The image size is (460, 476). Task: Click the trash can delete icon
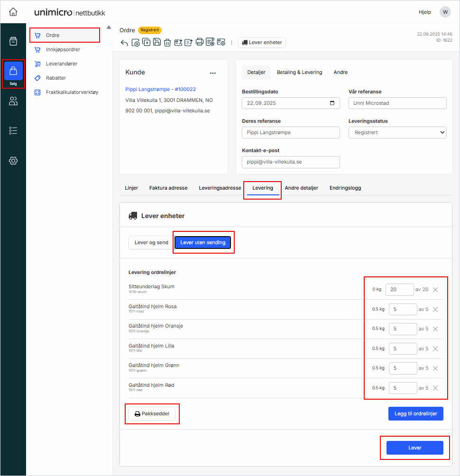tap(167, 43)
